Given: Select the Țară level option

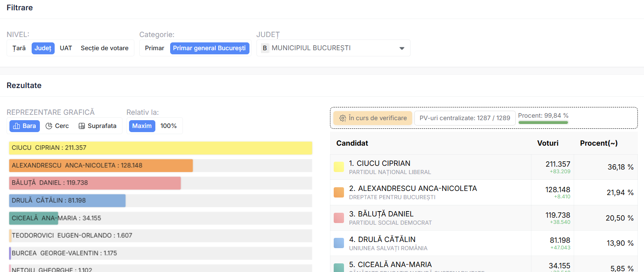Looking at the screenshot, I should pyautogui.click(x=19, y=48).
